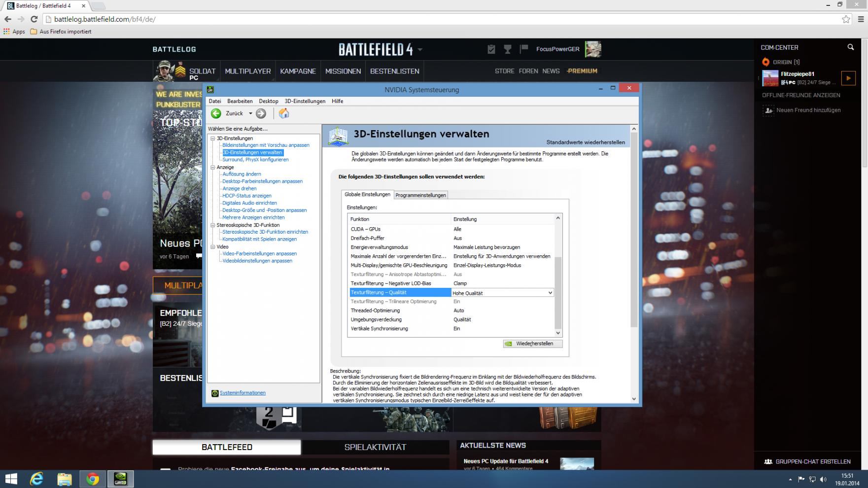
Task: Click the Systeminformationen link
Action: (243, 393)
